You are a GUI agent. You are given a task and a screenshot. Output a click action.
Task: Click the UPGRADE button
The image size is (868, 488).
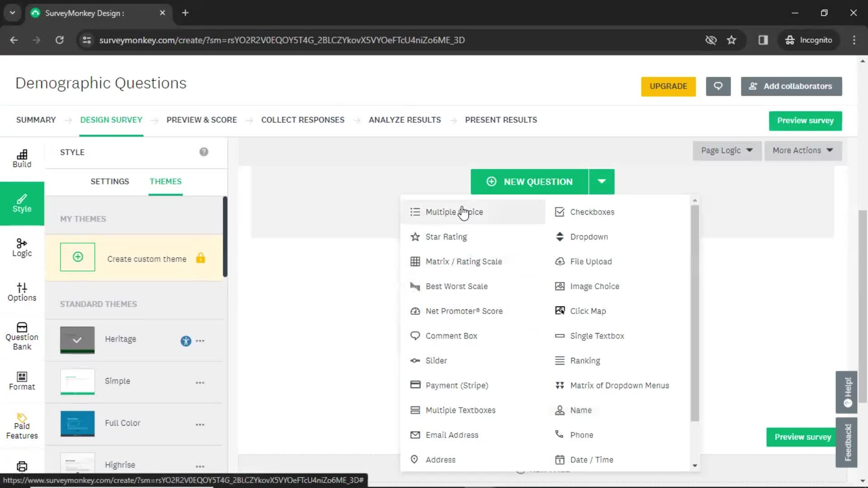[x=668, y=86]
